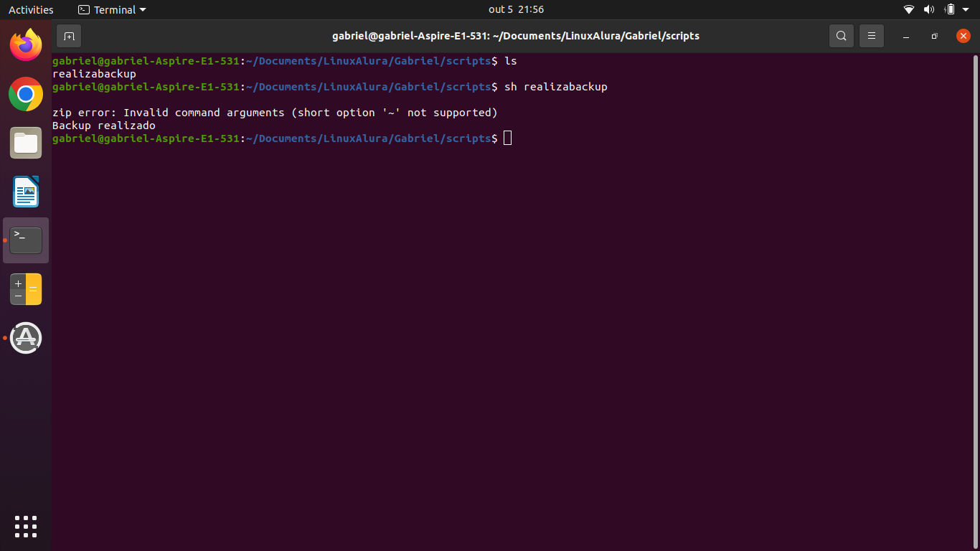The image size is (980, 551).
Task: Open the Wi-Fi network indicator
Action: coord(909,9)
